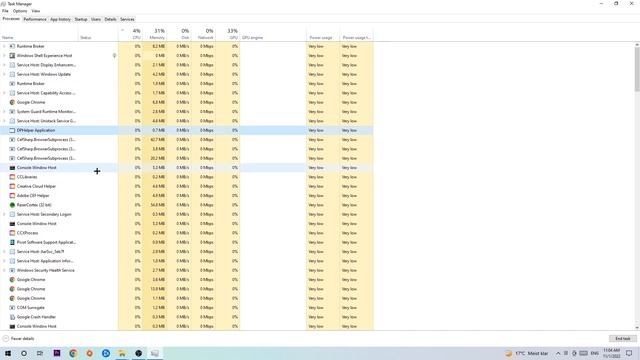Expand System Guard Runtime Monitor group
The image size is (640, 360).
(x=4, y=111)
